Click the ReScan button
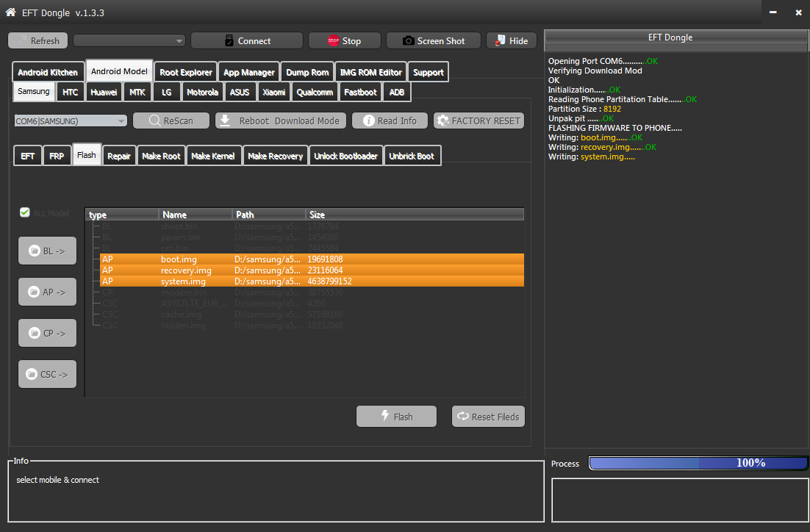 [x=171, y=121]
